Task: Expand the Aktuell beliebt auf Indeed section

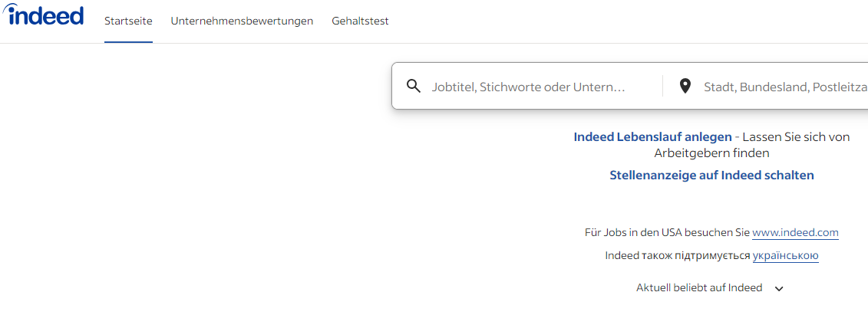Action: [699, 288]
